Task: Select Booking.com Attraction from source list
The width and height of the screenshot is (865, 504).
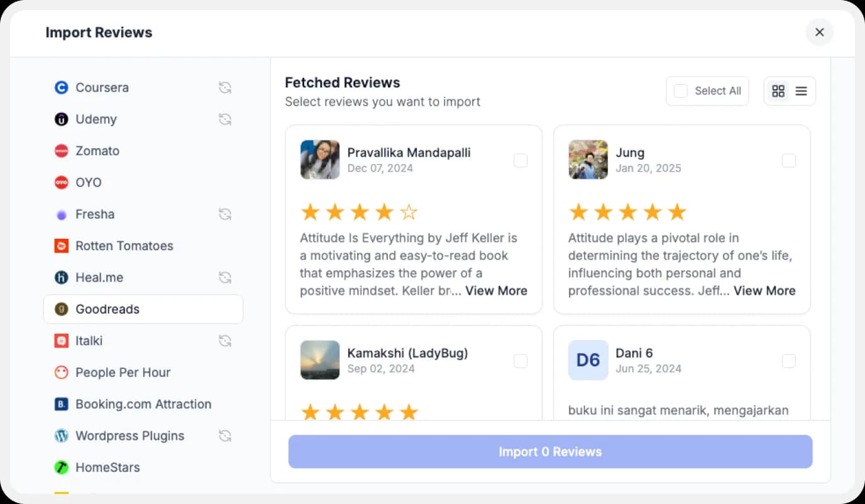Action: click(61, 404)
